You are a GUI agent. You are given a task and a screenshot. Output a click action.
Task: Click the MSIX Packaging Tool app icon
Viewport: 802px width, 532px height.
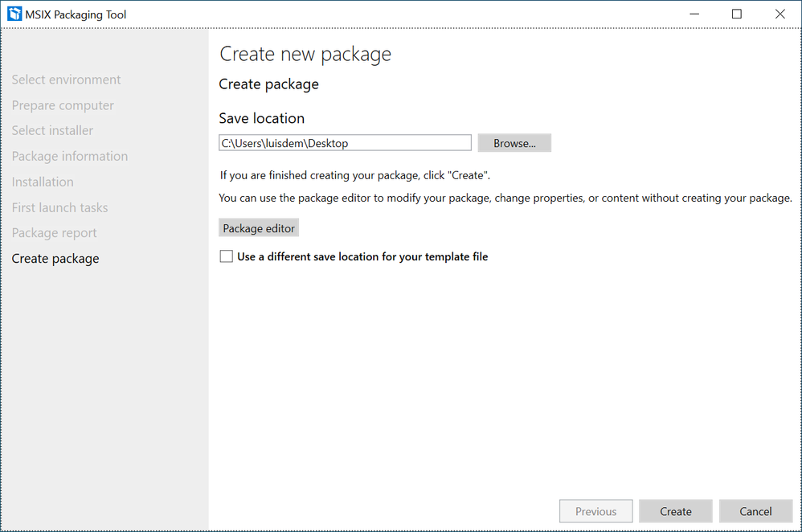(14, 14)
